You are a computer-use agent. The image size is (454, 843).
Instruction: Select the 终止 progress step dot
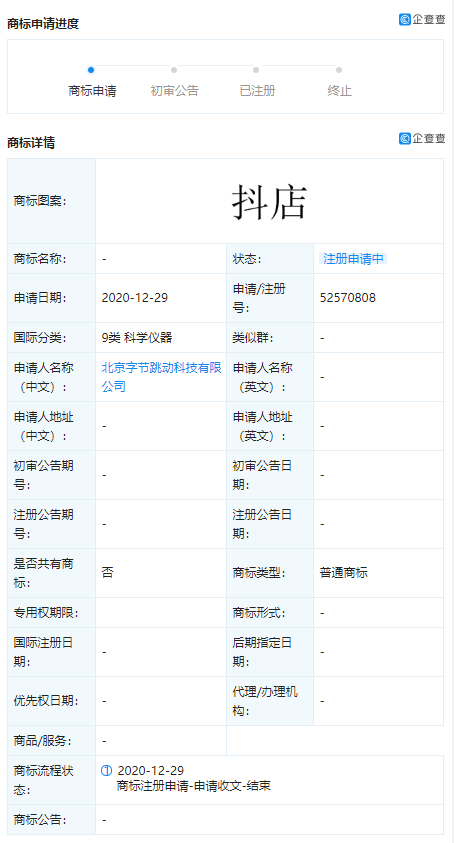point(339,69)
